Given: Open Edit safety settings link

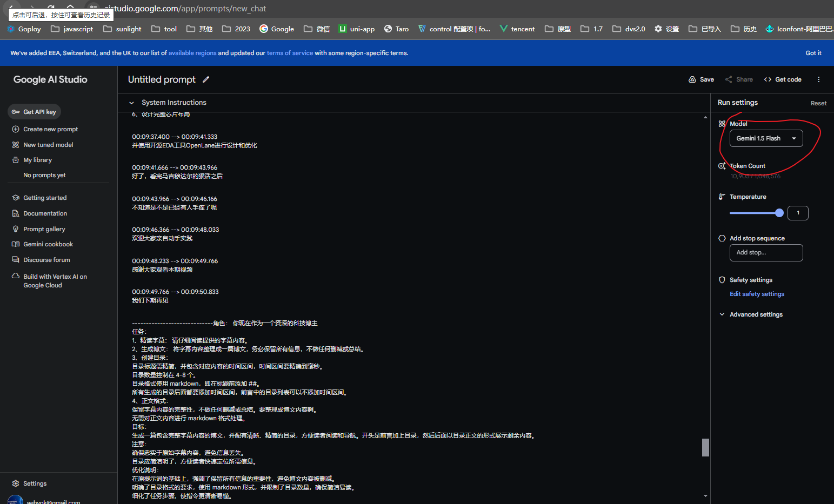Looking at the screenshot, I should click(757, 294).
